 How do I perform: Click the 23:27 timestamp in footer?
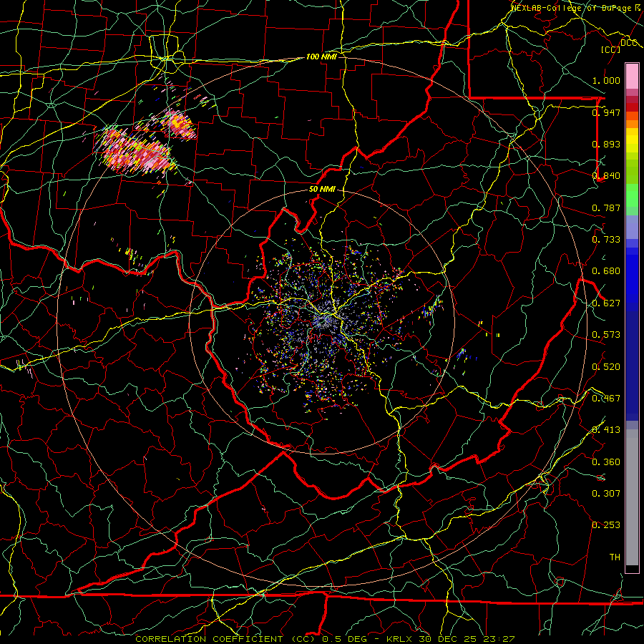pos(498,639)
